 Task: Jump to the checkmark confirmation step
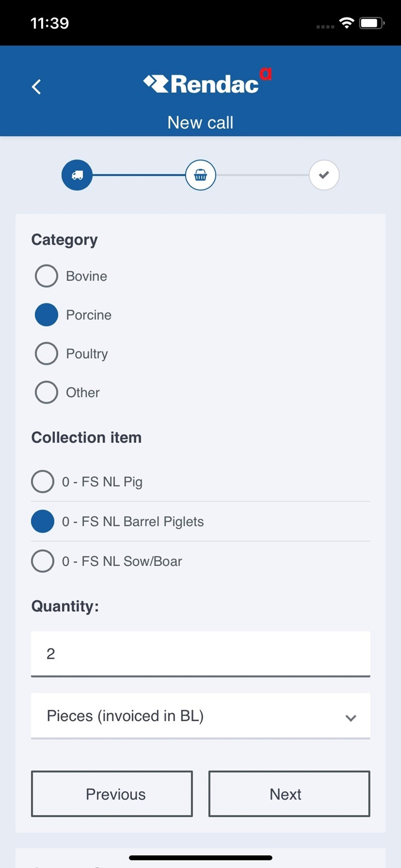324,175
